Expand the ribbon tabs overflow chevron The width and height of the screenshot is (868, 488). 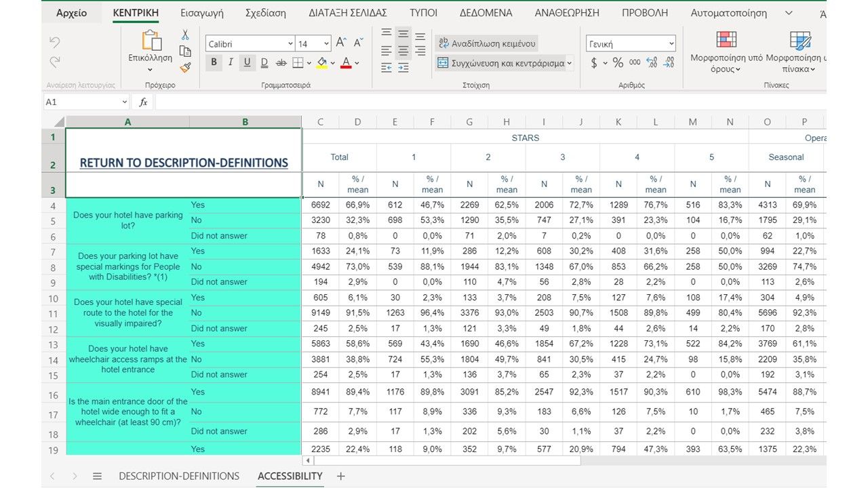789,13
